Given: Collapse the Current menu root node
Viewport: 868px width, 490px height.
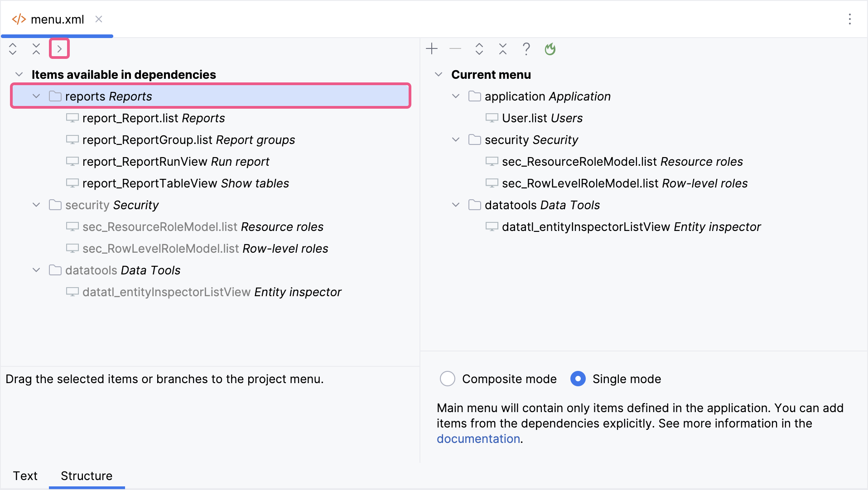Looking at the screenshot, I should (438, 74).
